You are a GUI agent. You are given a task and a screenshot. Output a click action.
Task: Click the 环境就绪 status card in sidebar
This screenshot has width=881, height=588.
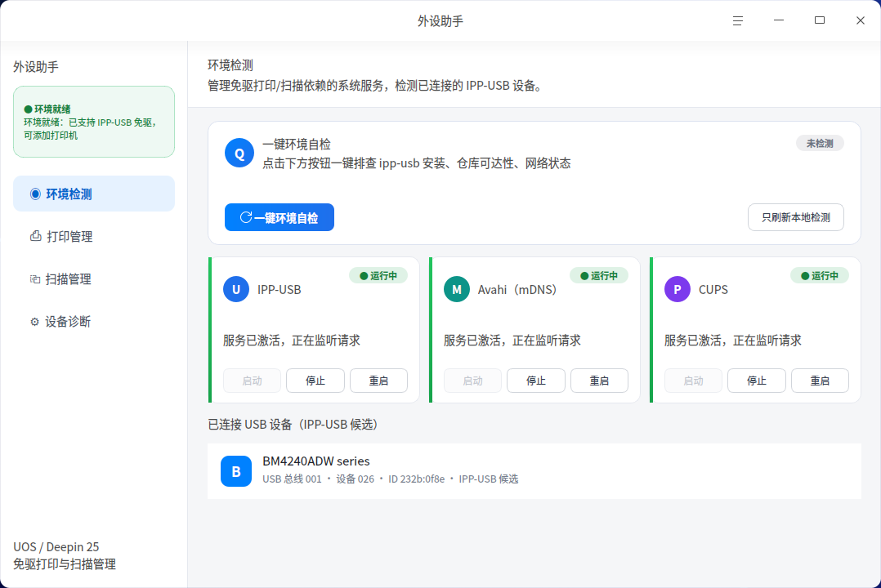[94, 122]
